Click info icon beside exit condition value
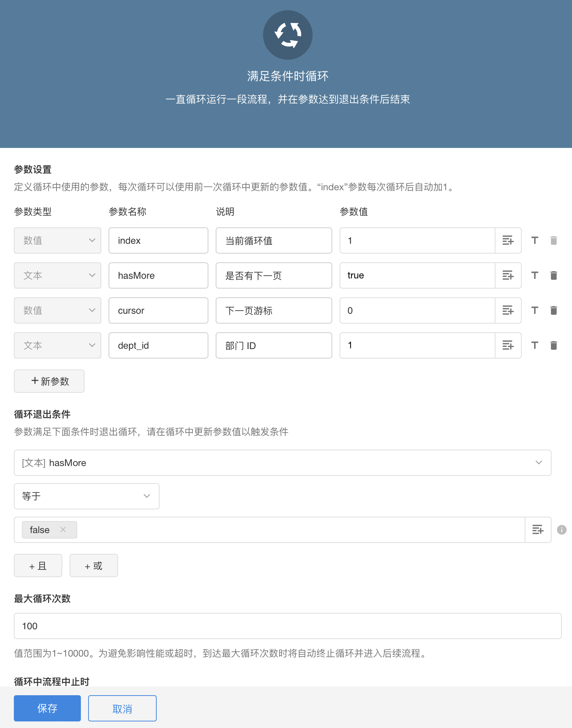The height and width of the screenshot is (728, 572). 561,530
